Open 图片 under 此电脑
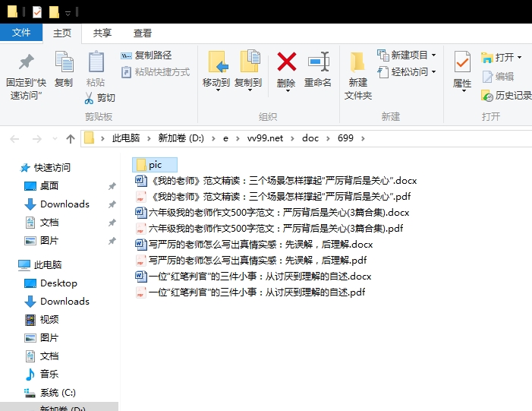Screen dimensions: 532x411 point(42,338)
